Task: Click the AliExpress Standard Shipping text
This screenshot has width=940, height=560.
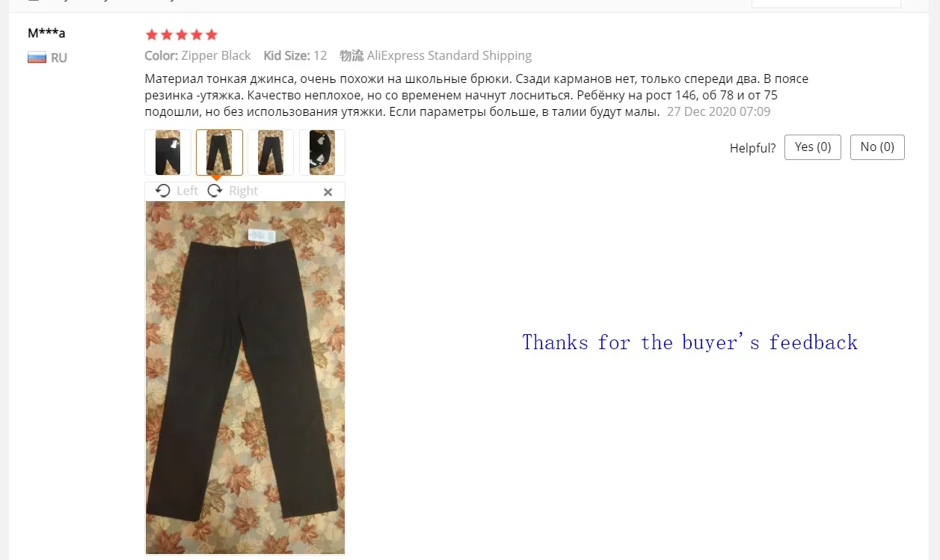Action: tap(449, 55)
